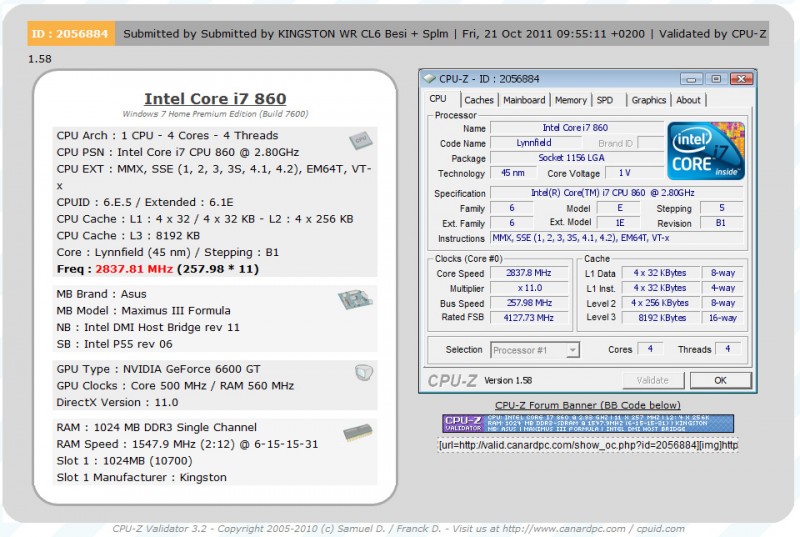Click the Technology value 45 nm
The width and height of the screenshot is (800, 537).
point(513,173)
